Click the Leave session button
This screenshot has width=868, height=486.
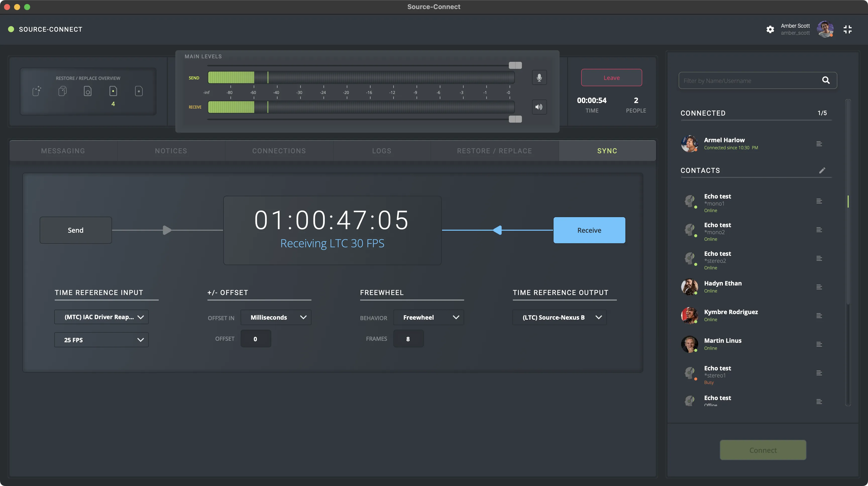point(612,77)
